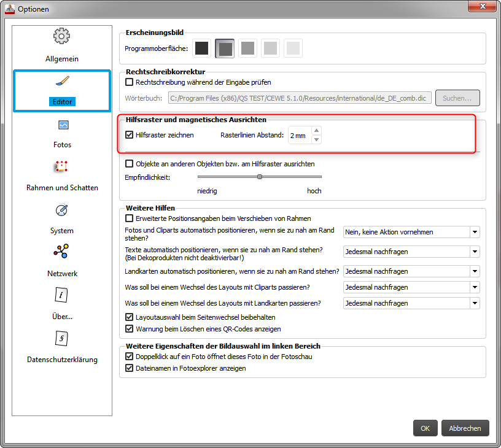Click the OK button
Viewport: 501px width, 448px height.
click(x=425, y=428)
